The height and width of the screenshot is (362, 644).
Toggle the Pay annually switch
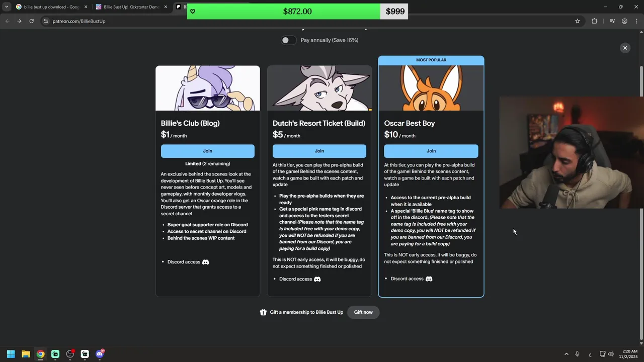[288, 40]
